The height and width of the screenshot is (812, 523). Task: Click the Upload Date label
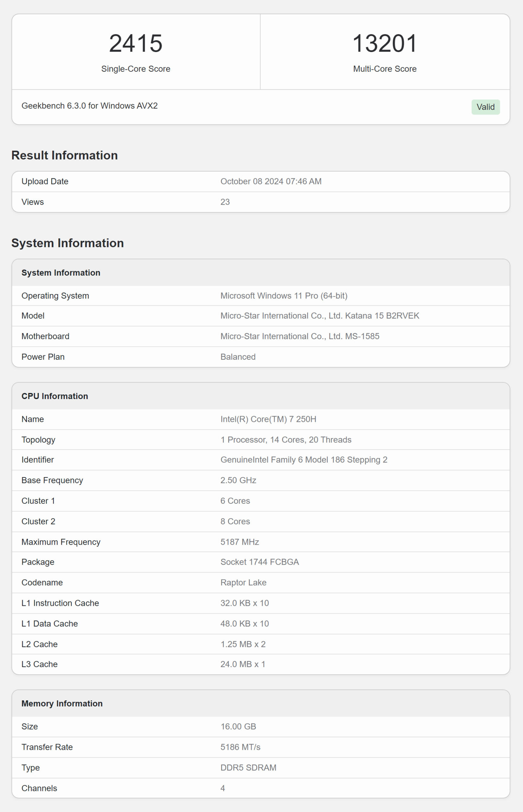point(45,181)
